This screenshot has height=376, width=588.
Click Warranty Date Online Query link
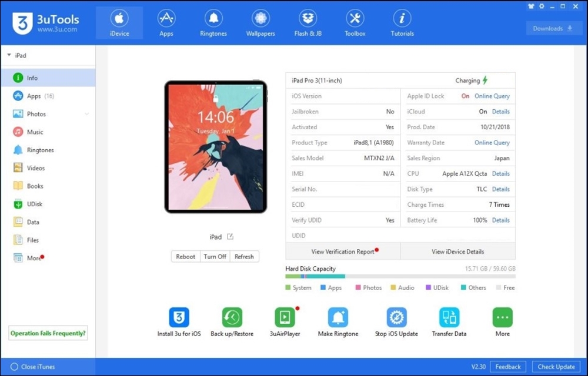click(492, 143)
